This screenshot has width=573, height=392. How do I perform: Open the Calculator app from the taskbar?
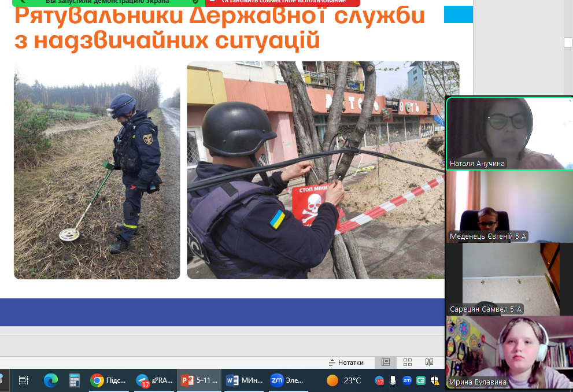click(74, 380)
